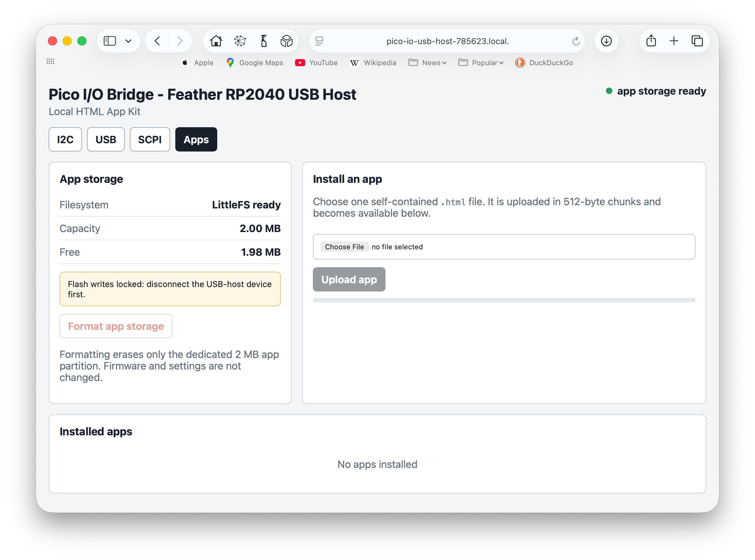Open the sidebar options chevron

point(128,41)
